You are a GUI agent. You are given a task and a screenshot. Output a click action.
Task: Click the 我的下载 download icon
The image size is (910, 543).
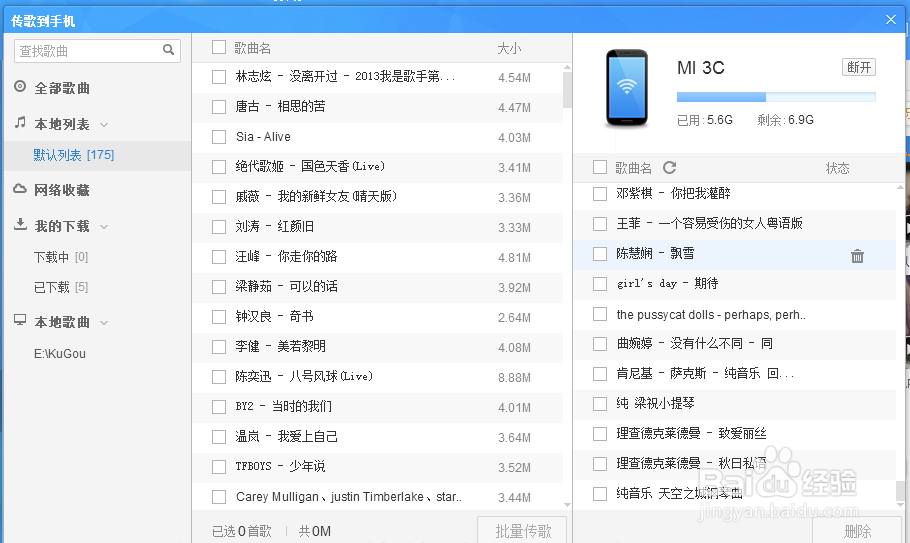(20, 225)
